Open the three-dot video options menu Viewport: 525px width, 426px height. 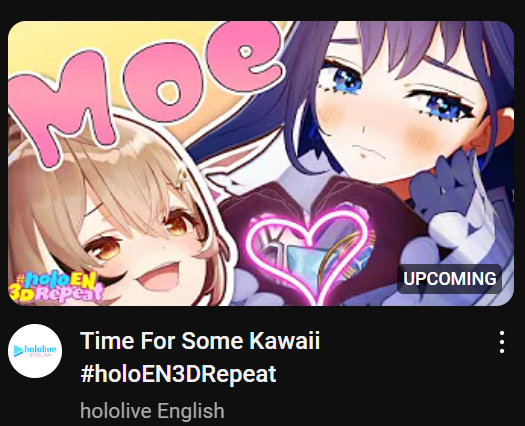(x=502, y=342)
